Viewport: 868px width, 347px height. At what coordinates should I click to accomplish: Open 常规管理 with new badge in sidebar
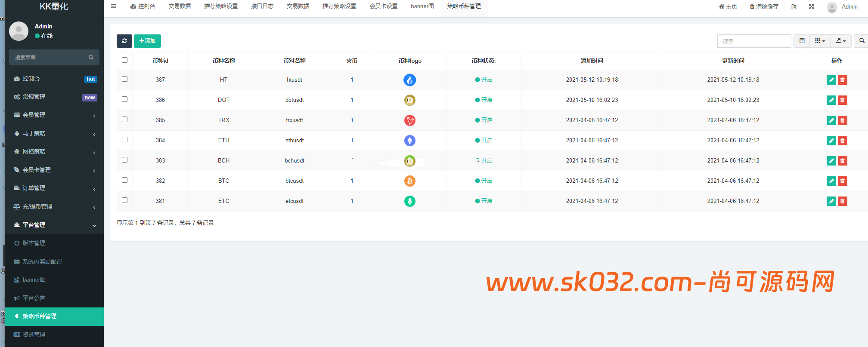click(54, 97)
